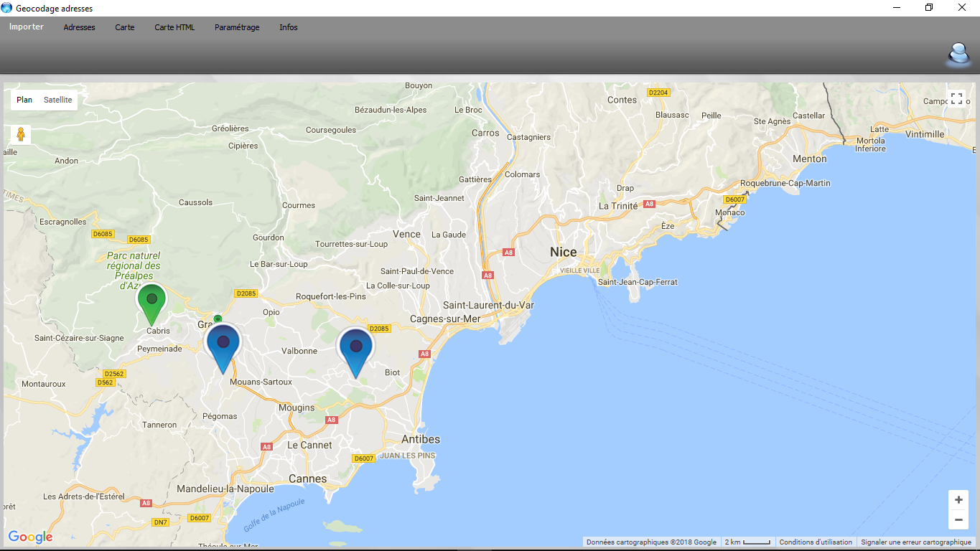Click the Roquebrune-Cap-Martin label
This screenshot has width=980, height=551.
pos(785,183)
